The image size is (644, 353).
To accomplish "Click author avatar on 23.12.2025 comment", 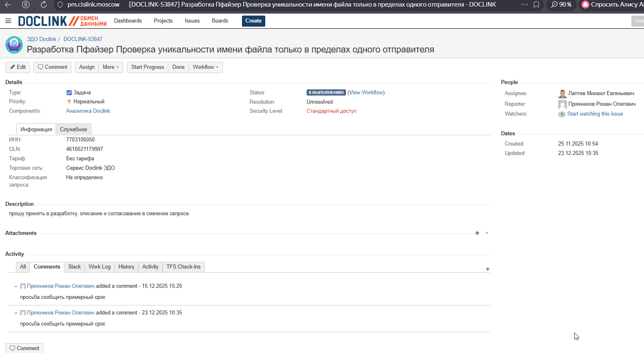I will tap(23, 313).
